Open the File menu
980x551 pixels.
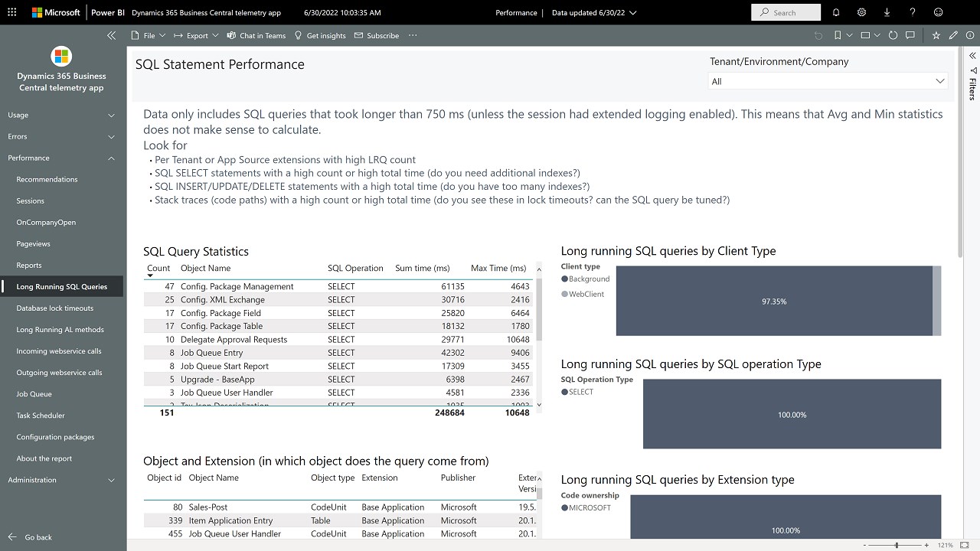click(x=149, y=35)
